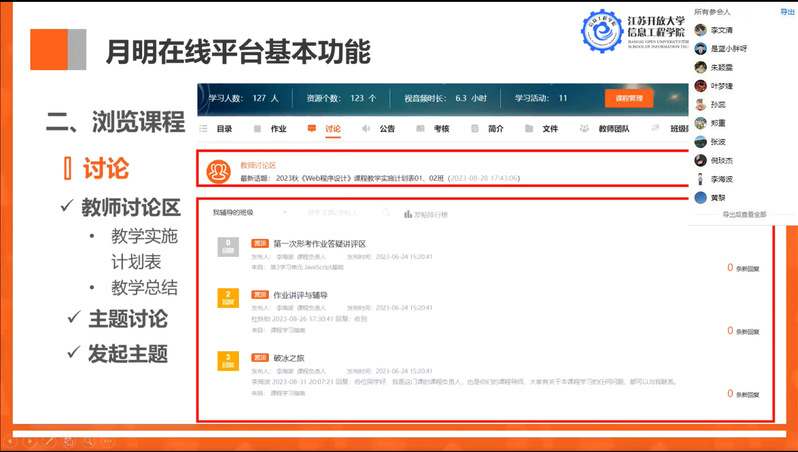Open the 破冰之旅 discussion thread
This screenshot has width=798, height=452.
click(x=291, y=357)
